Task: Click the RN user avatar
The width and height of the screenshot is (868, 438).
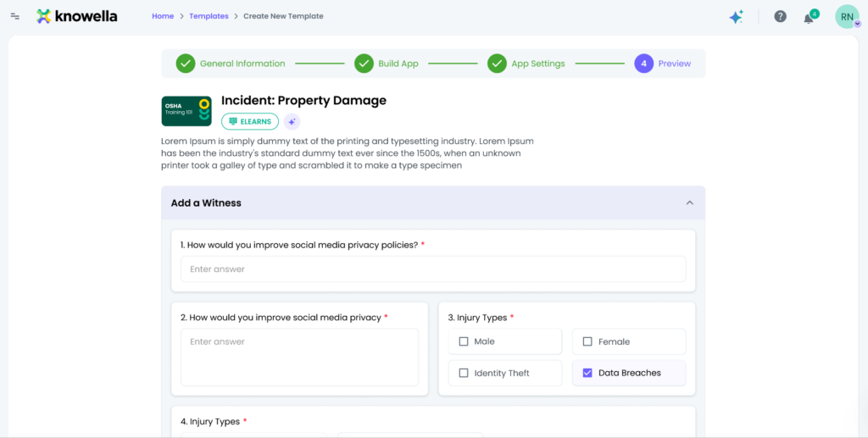Action: coord(847,17)
